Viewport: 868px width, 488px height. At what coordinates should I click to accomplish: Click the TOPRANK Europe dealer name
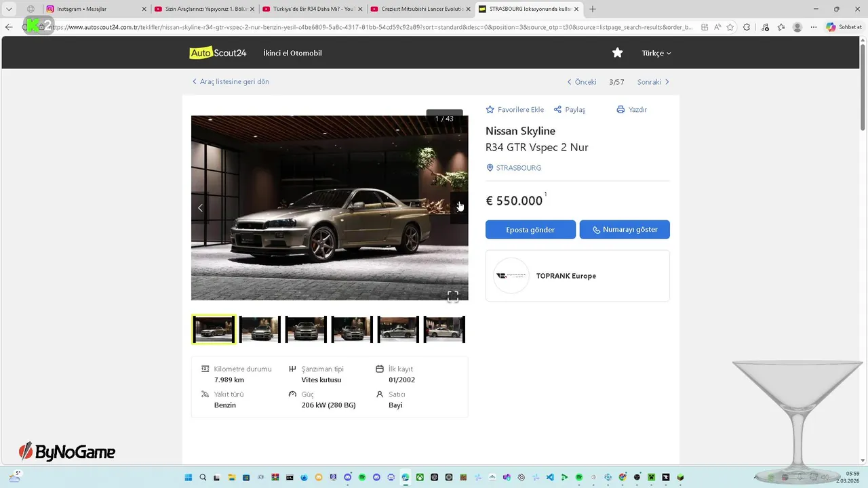click(x=566, y=276)
